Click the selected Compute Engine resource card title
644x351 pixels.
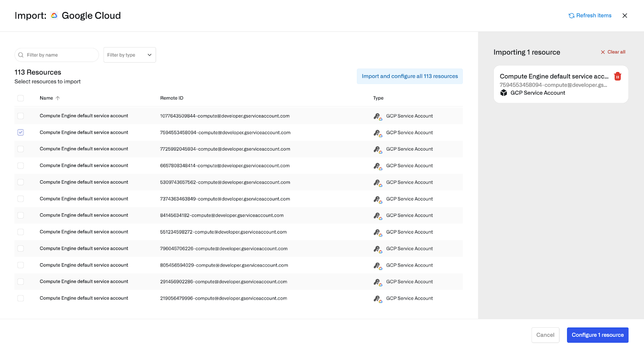[x=554, y=76]
